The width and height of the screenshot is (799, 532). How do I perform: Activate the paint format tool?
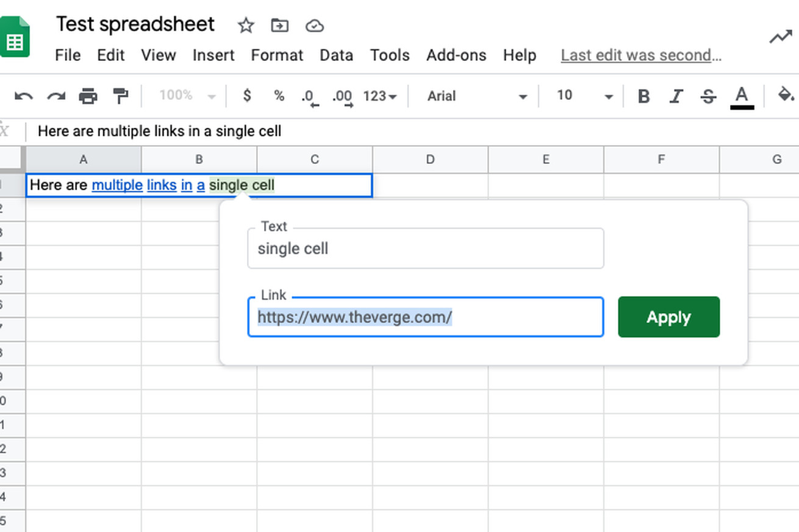[x=121, y=96]
